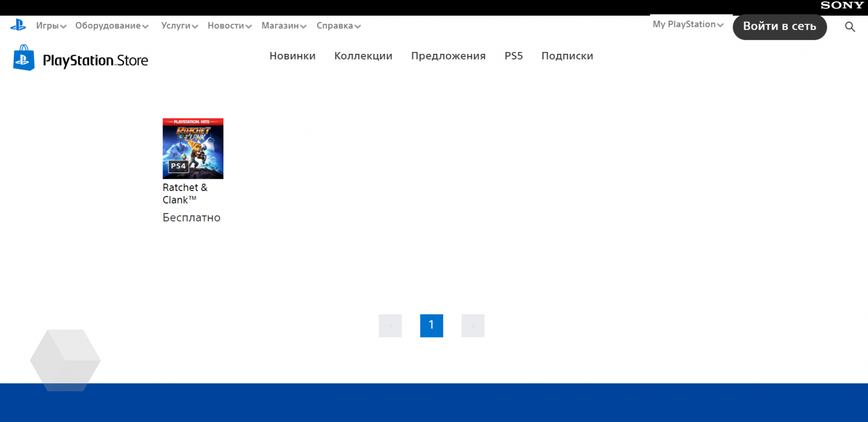Image resolution: width=868 pixels, height=422 pixels.
Task: Open the My PlayStation dropdown
Action: point(688,24)
